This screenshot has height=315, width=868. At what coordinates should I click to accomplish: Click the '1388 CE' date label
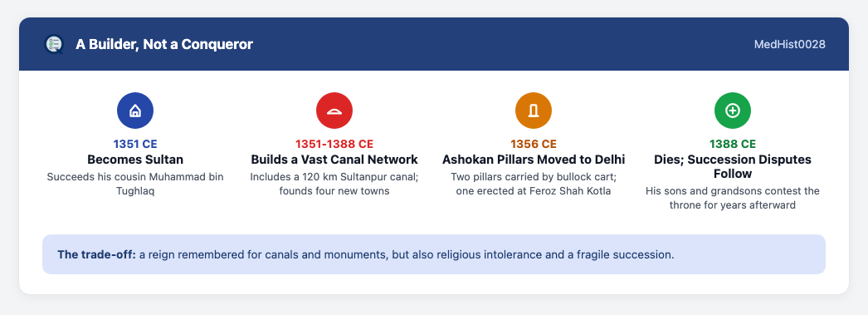click(733, 144)
